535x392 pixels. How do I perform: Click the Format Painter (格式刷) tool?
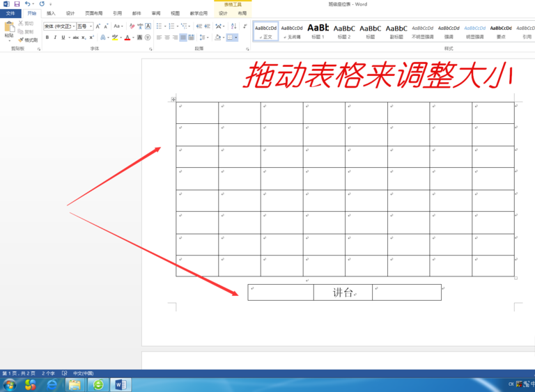click(x=28, y=40)
